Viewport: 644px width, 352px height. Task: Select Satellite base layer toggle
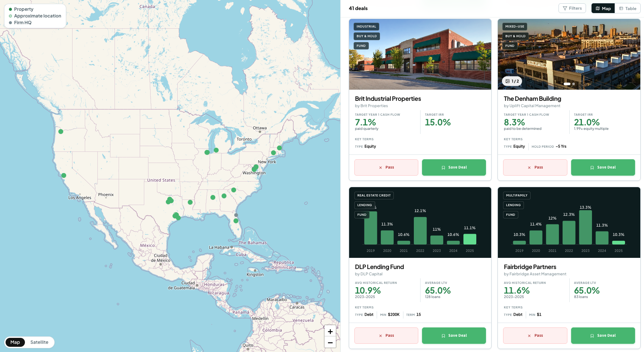tap(39, 342)
